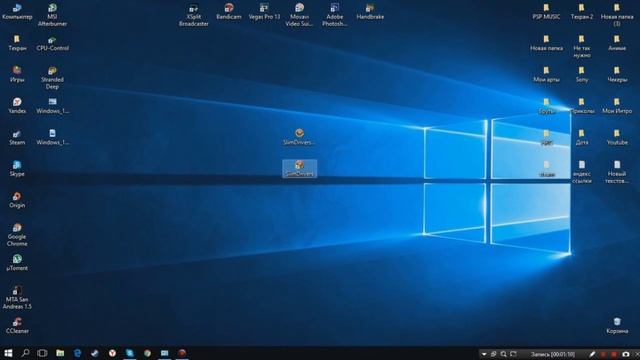Select the MSI Afterburner shortcut
This screenshot has height=360, width=640.
point(52,15)
